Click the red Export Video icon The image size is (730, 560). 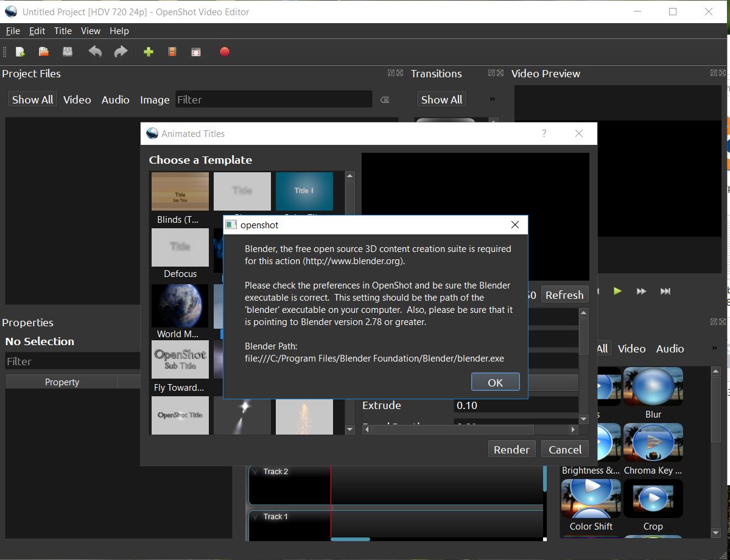pos(224,52)
